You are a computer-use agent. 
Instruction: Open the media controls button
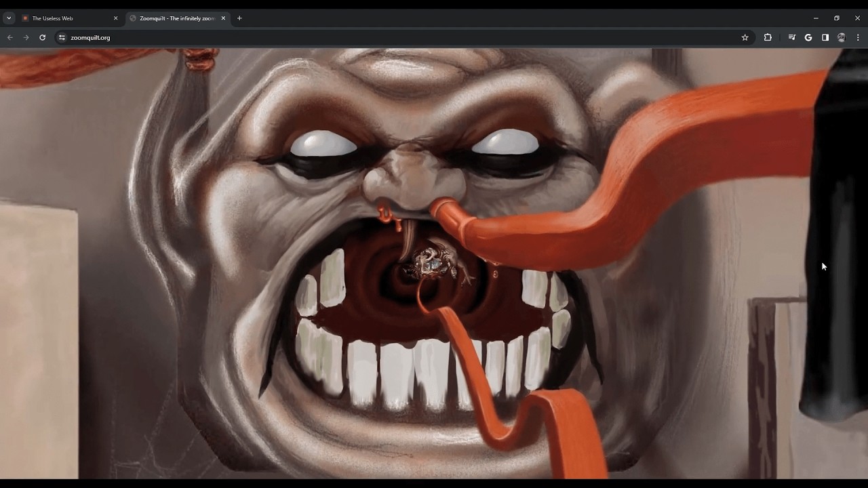coord(791,37)
